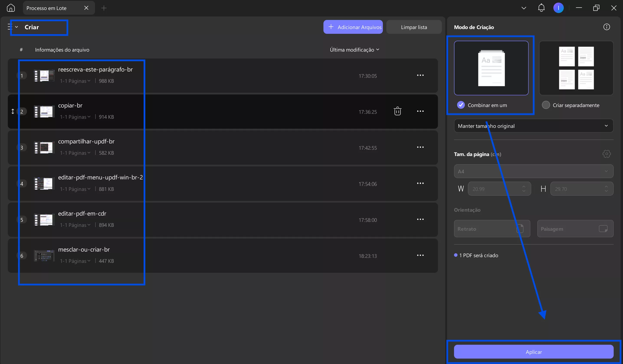Viewport: 623px width, 364px height.
Task: Click timestamp 18:23:13
Action: coord(368,256)
